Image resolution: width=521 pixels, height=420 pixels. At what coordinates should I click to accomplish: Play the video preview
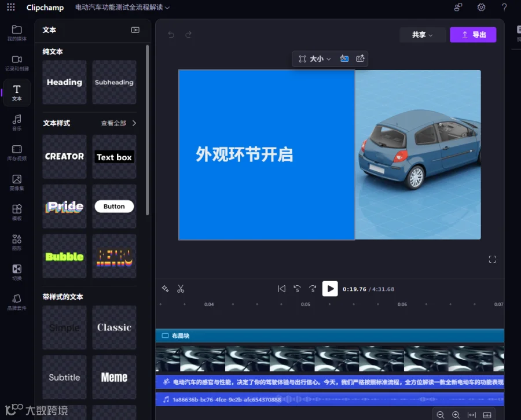point(330,289)
